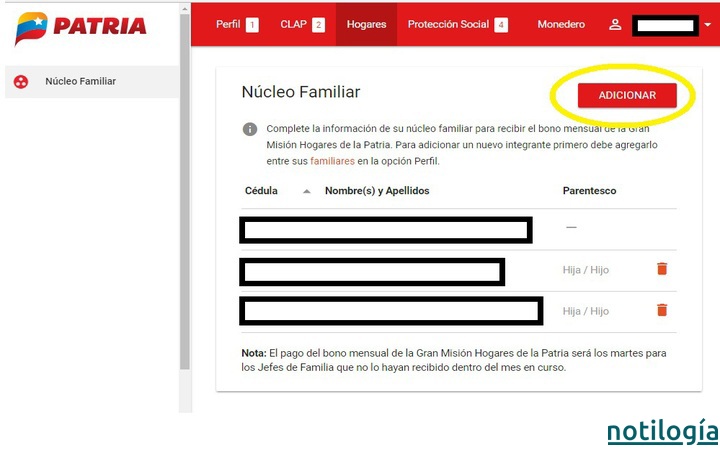Click the Perfil notification badge 1
The width and height of the screenshot is (720, 450).
[252, 25]
